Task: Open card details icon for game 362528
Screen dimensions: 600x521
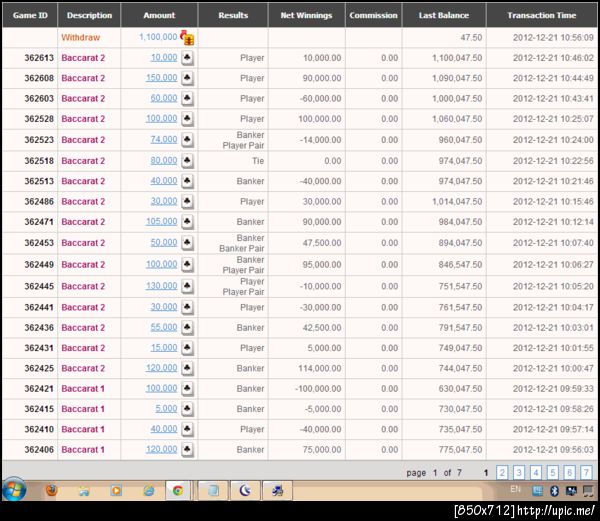Action: (x=187, y=119)
